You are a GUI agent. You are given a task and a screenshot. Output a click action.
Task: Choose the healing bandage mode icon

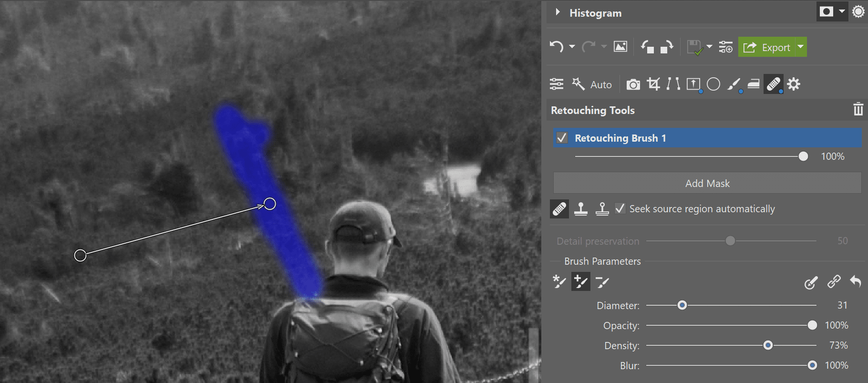[559, 208]
